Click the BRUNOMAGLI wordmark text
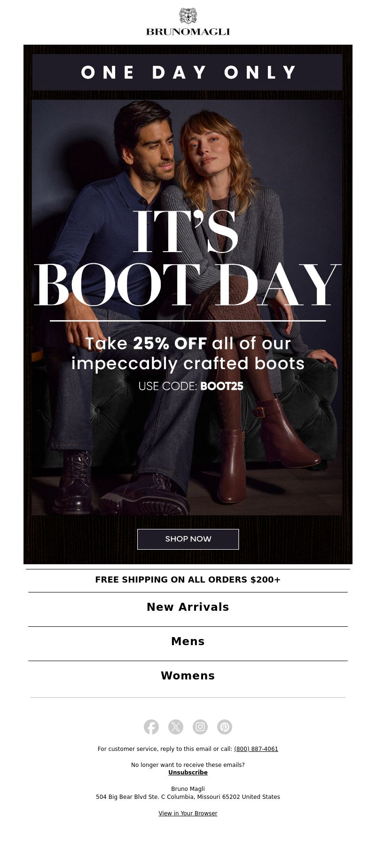 [x=188, y=32]
